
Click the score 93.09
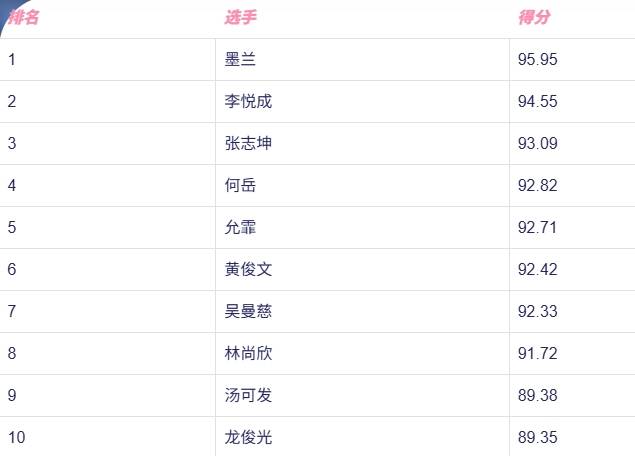[x=537, y=143]
